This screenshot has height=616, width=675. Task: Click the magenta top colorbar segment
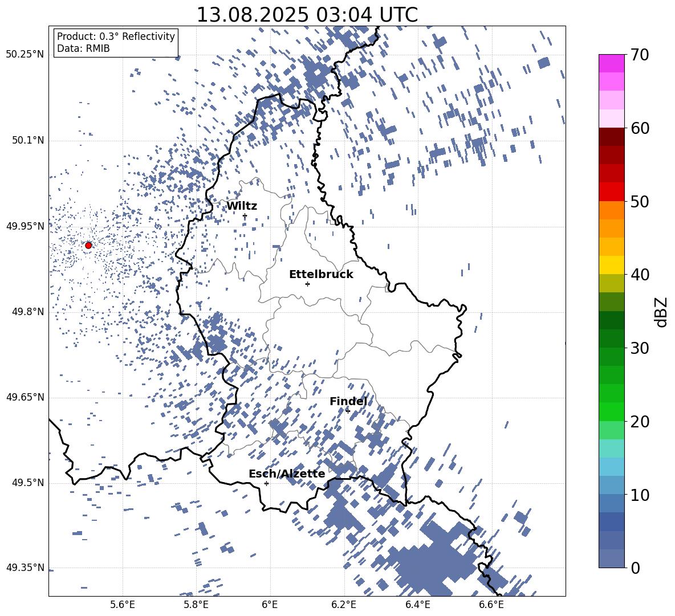pyautogui.click(x=612, y=63)
